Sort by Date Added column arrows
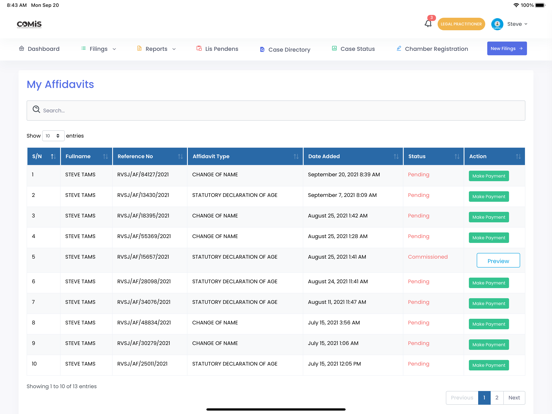552x414 pixels. [x=396, y=156]
